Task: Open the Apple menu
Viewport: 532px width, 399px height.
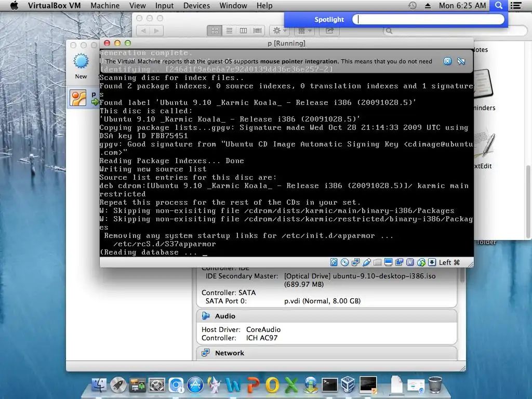Action: point(14,5)
